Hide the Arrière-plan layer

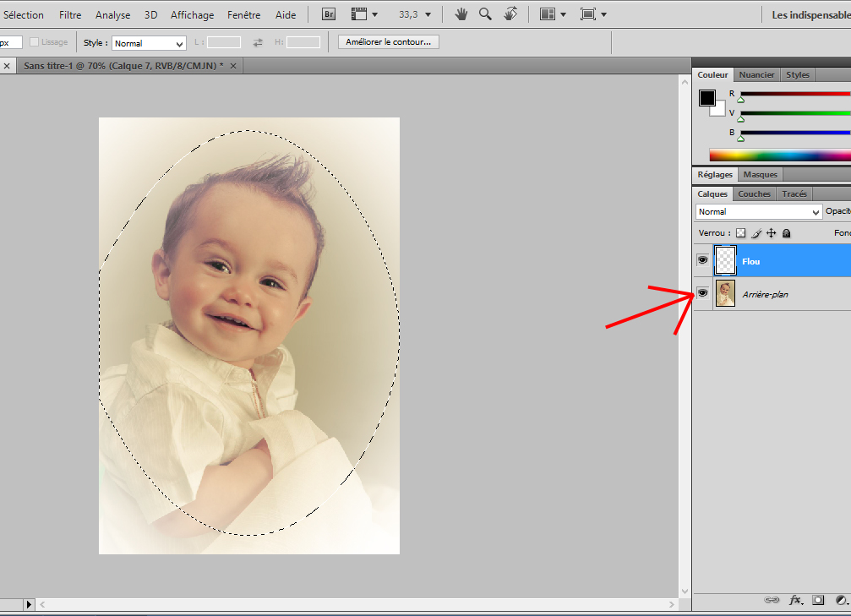pos(702,293)
